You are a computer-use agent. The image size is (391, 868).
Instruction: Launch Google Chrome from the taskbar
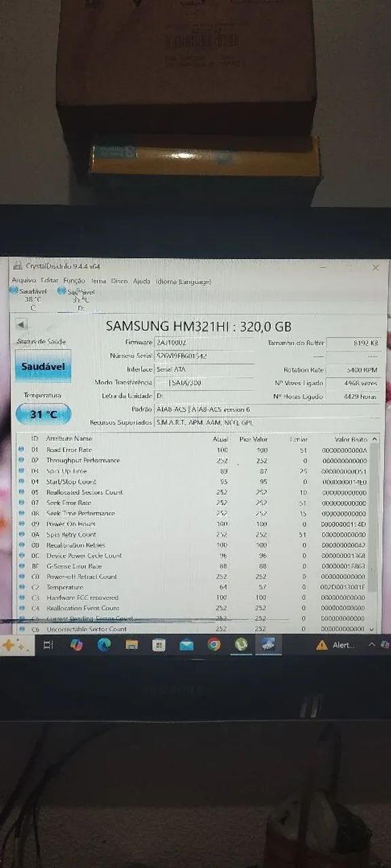coord(214,646)
